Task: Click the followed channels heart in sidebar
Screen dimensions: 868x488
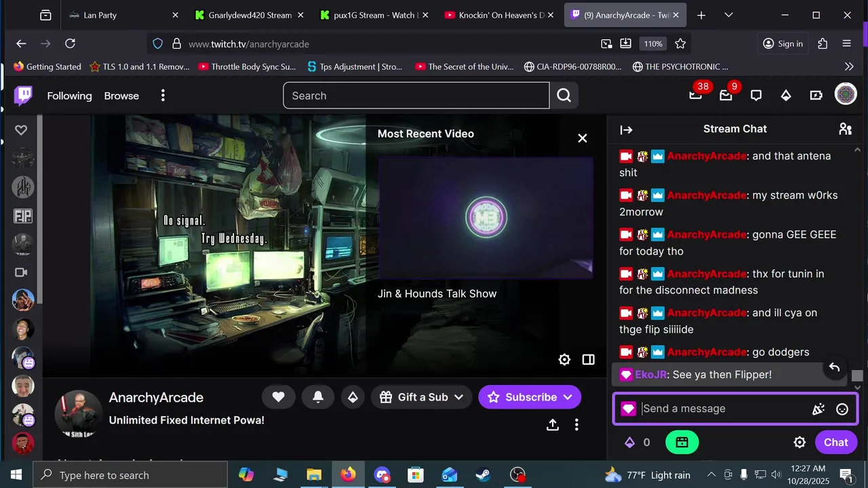Action: (x=21, y=130)
